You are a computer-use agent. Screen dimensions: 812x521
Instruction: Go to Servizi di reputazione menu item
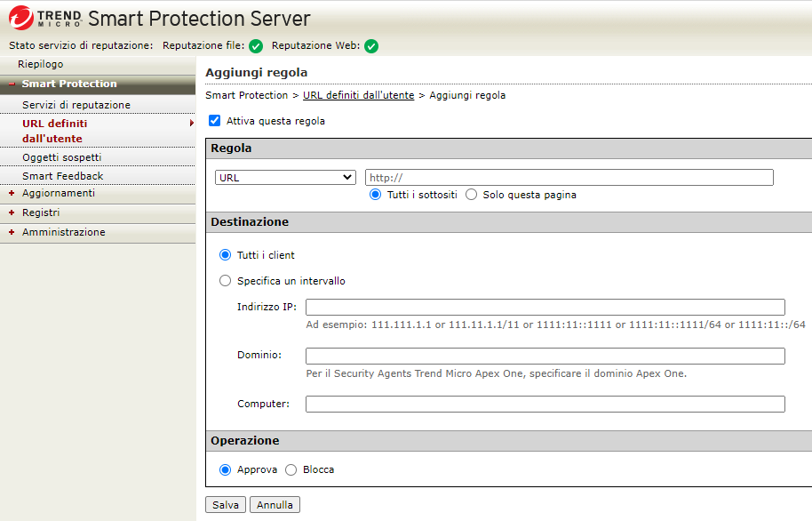coord(76,105)
